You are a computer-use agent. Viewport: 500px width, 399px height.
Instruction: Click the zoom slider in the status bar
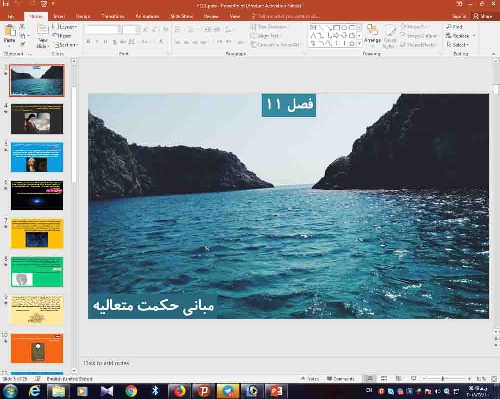(447, 379)
